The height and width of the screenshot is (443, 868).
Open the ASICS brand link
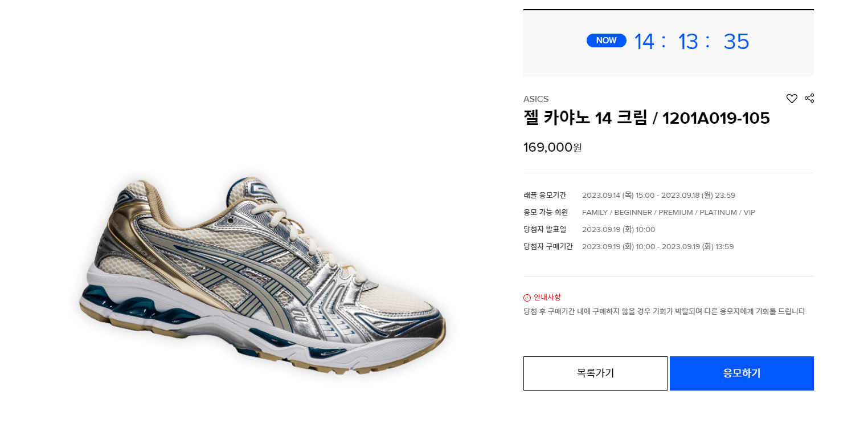536,99
